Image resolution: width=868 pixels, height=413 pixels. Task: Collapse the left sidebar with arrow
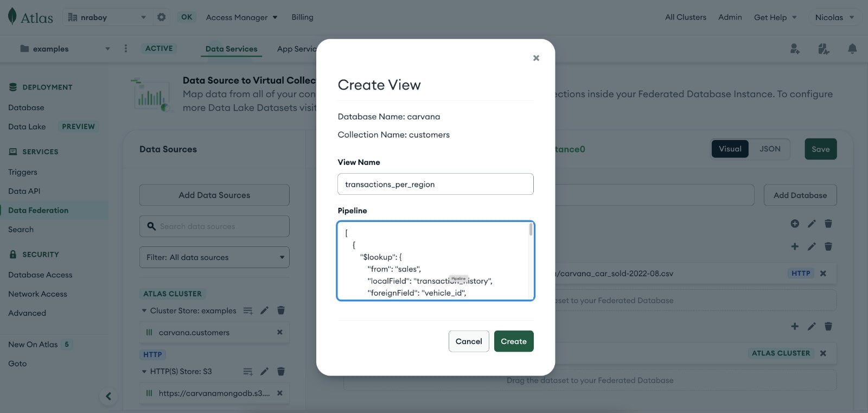(108, 396)
